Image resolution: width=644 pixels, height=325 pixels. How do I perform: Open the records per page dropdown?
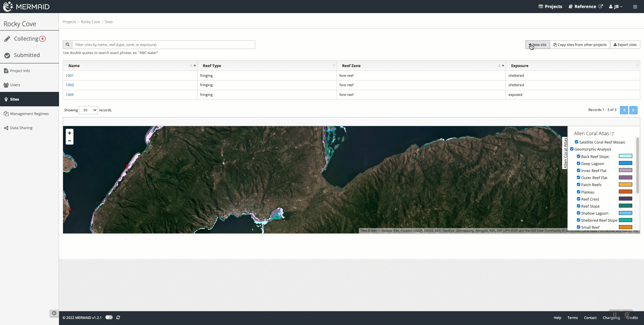pyautogui.click(x=88, y=110)
